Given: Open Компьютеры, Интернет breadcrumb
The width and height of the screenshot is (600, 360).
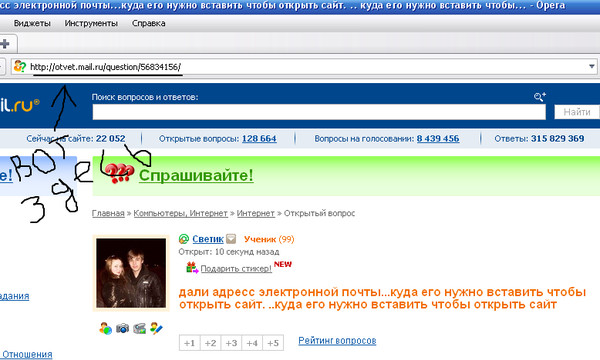Looking at the screenshot, I should (x=180, y=213).
